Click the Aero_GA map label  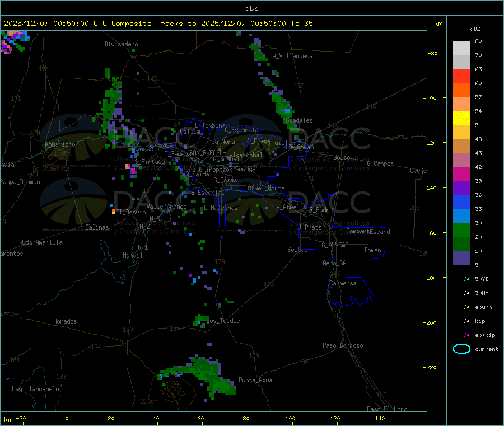335,263
